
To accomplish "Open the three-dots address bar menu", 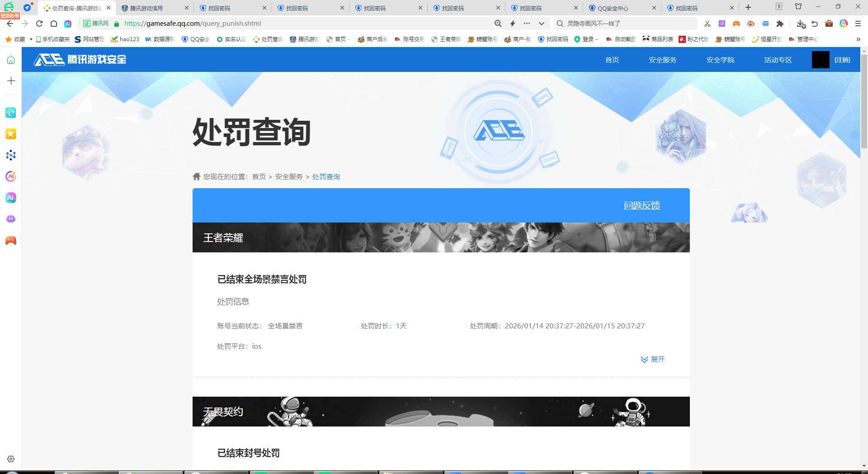I will pyautogui.click(x=527, y=24).
